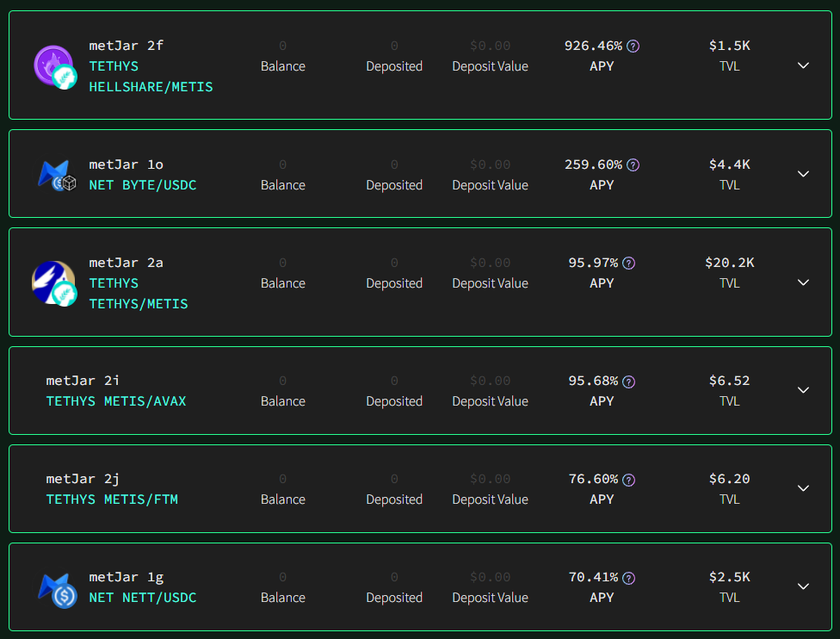
Task: Click question mark beside 95.68% APY
Action: 629,382
